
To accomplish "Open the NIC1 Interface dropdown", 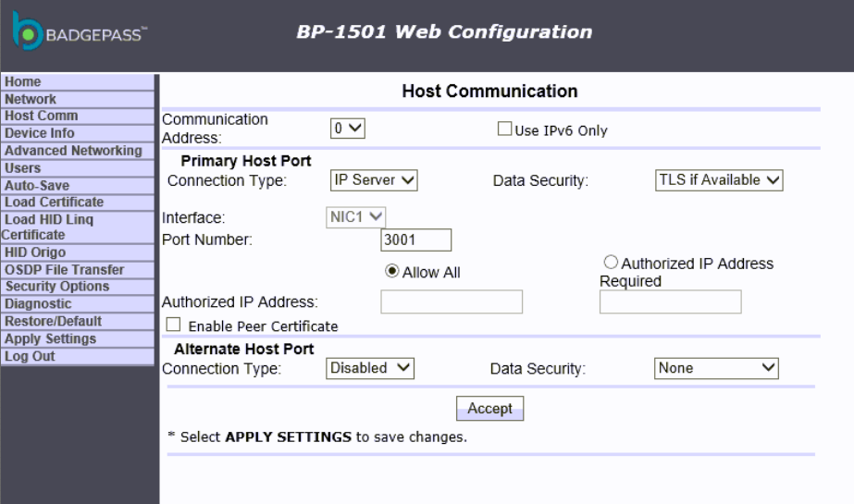I will pyautogui.click(x=355, y=217).
